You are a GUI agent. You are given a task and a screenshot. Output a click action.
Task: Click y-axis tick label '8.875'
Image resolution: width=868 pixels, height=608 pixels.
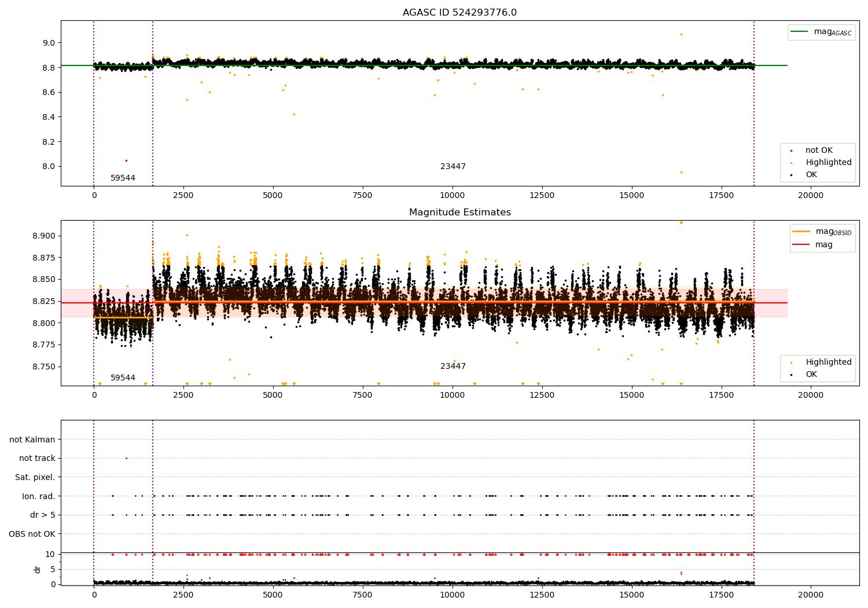click(43, 258)
